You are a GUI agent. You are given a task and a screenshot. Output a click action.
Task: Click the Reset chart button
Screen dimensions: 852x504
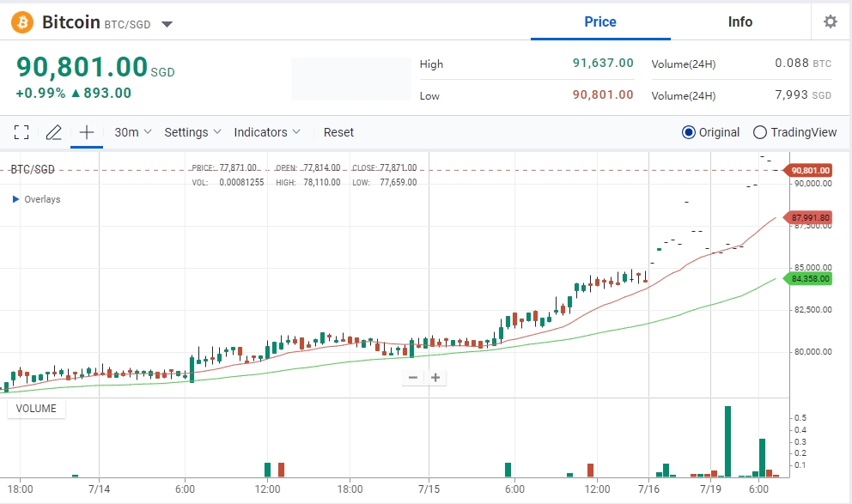point(338,132)
